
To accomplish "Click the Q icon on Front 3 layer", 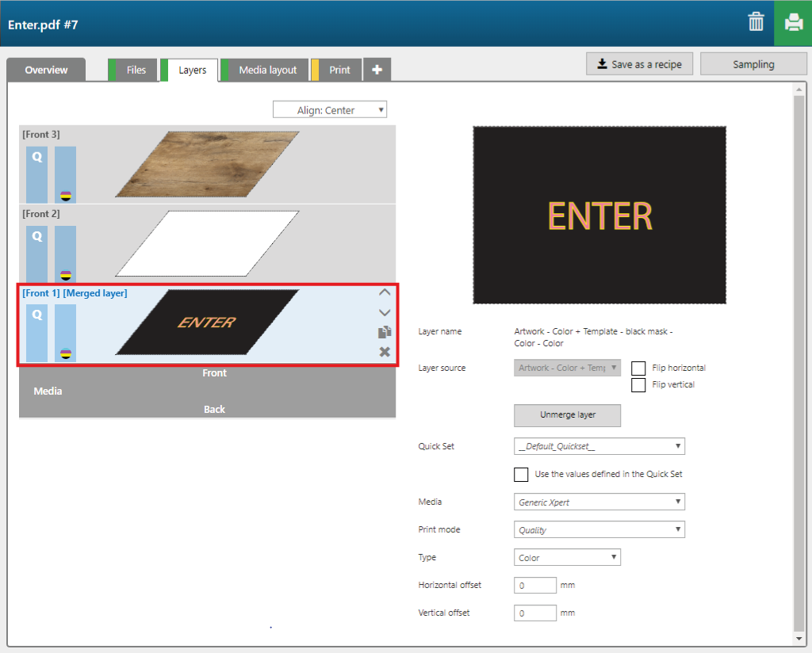I will click(36, 158).
